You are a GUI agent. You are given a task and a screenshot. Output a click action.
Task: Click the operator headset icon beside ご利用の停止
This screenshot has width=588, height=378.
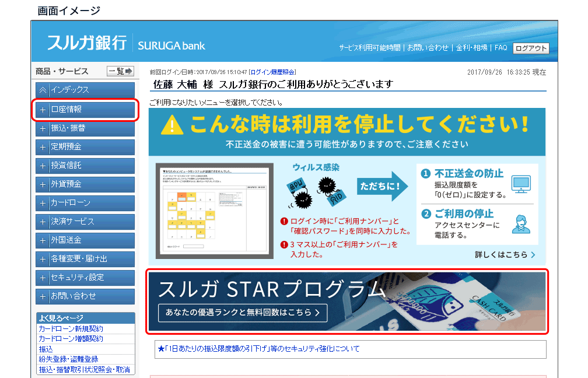(x=521, y=224)
